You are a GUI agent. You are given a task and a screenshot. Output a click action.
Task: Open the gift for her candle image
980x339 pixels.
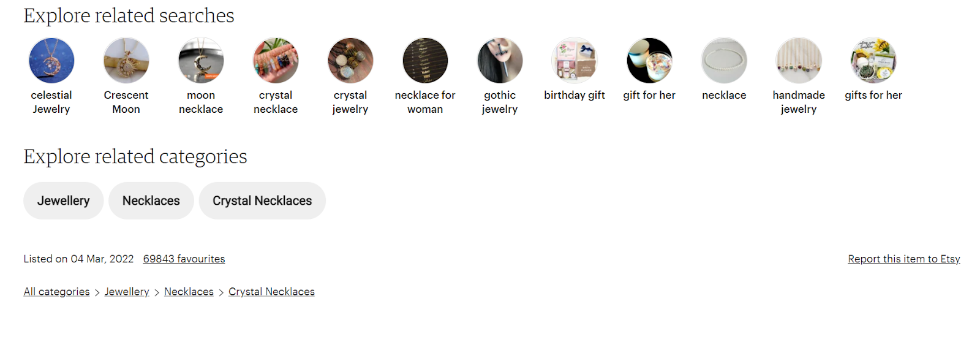(x=649, y=61)
